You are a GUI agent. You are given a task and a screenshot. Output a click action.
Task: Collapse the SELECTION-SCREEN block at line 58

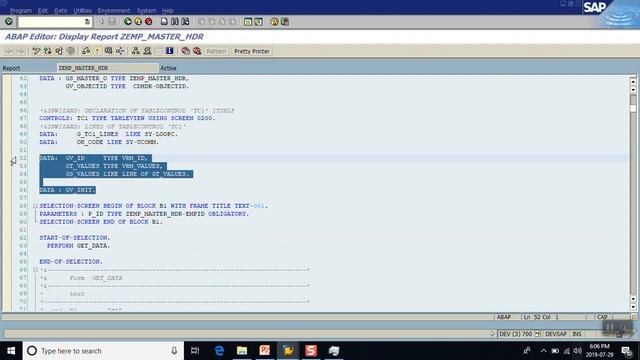(35, 206)
